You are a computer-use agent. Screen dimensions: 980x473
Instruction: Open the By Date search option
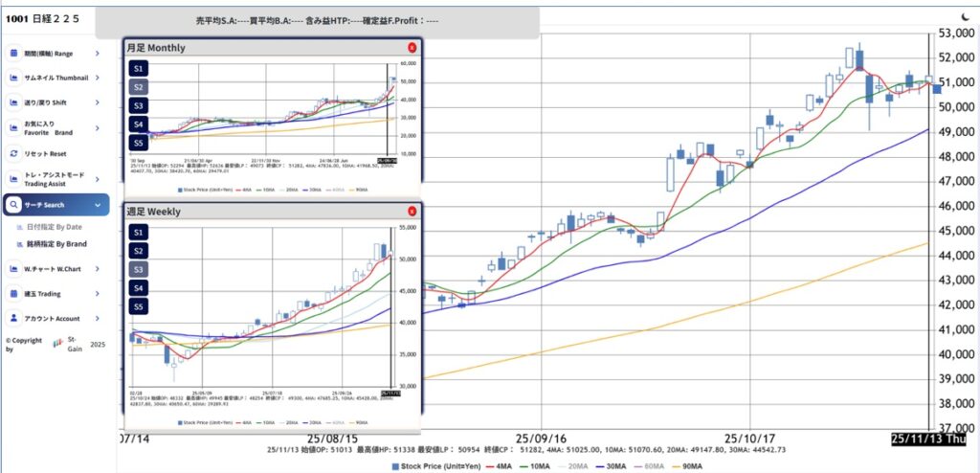coord(53,227)
